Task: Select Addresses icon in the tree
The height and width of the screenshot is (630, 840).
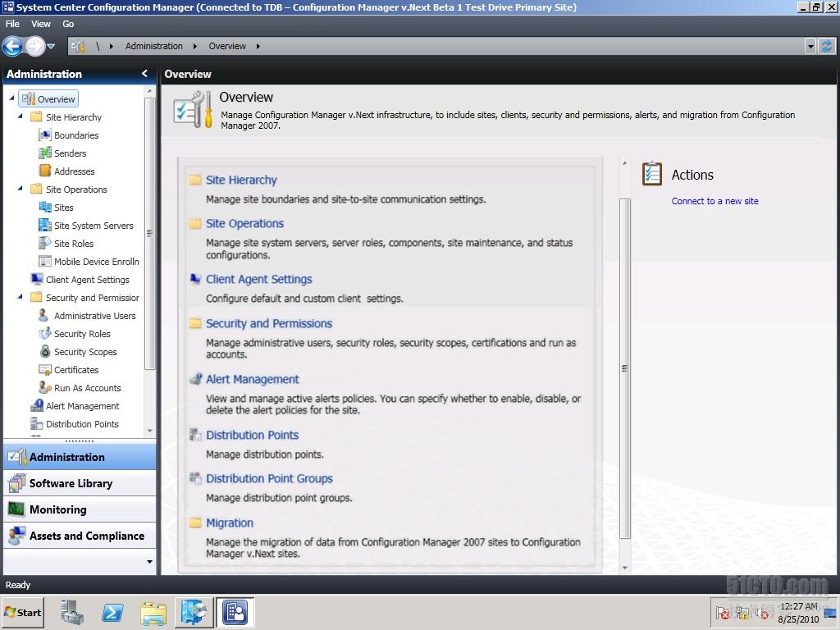Action: pos(45,171)
